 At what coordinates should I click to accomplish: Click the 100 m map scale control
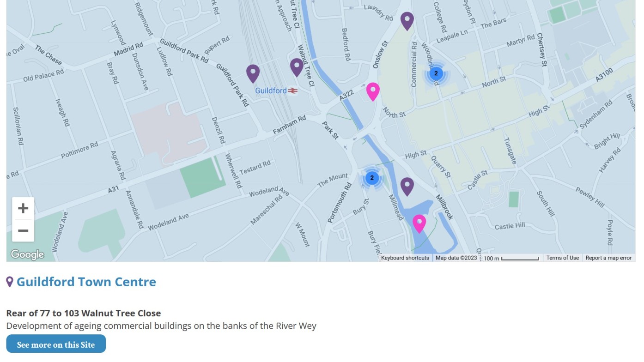[511, 258]
